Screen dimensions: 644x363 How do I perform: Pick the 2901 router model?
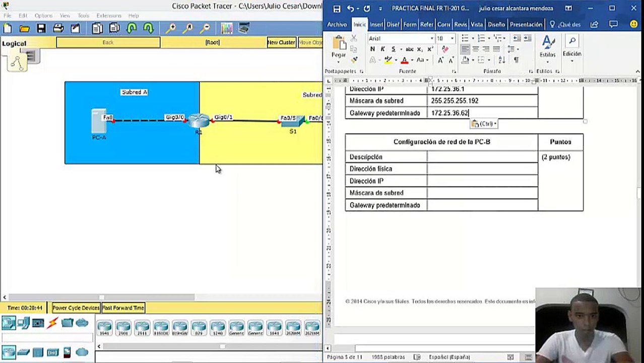point(123,328)
